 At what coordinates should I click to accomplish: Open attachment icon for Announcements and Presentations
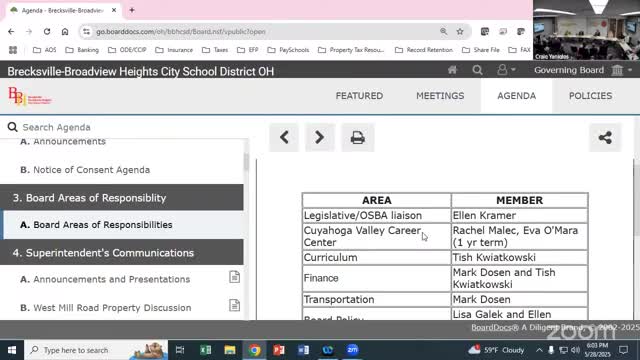point(234,277)
